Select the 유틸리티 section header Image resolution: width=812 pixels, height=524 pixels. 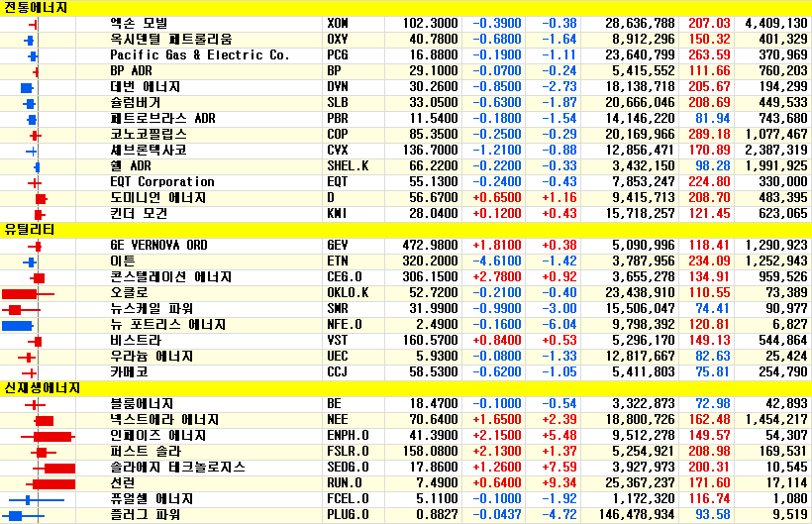pos(29,230)
